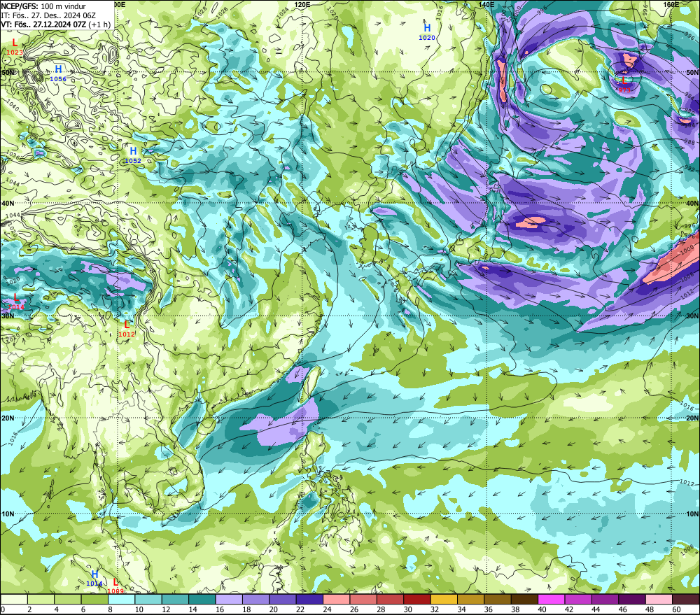The image size is (700, 615).
Task: Pick the 38–40 dark brown legend swatch
Action: [524, 600]
